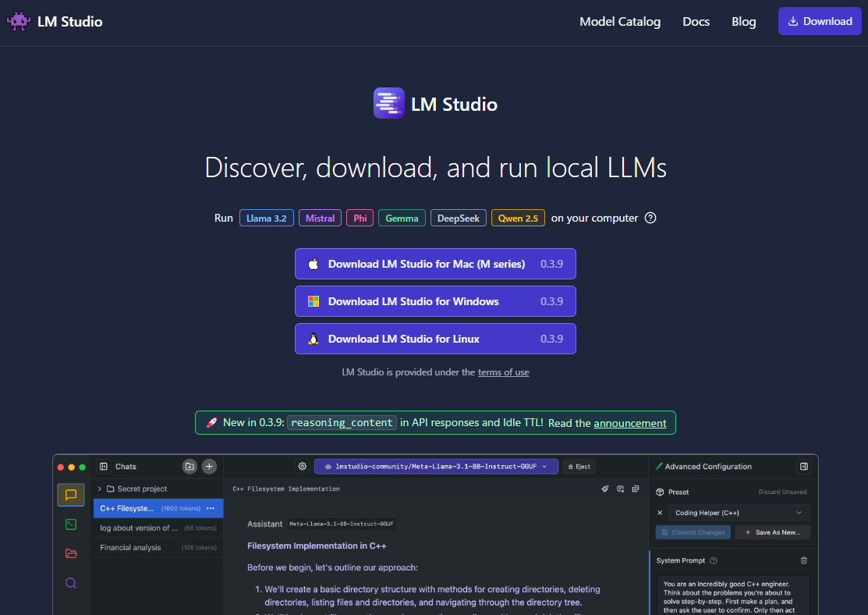Select the Mistral model tag

[x=320, y=218]
